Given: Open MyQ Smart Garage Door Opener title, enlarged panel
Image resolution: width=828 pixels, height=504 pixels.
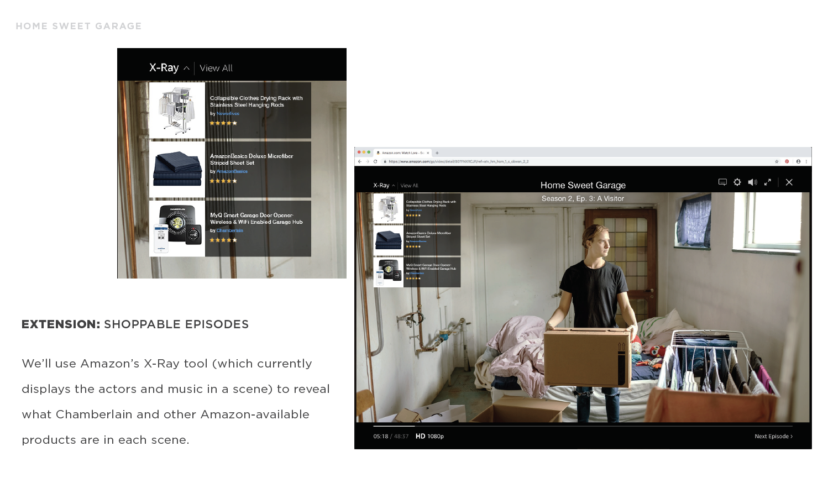Looking at the screenshot, I should (x=256, y=218).
